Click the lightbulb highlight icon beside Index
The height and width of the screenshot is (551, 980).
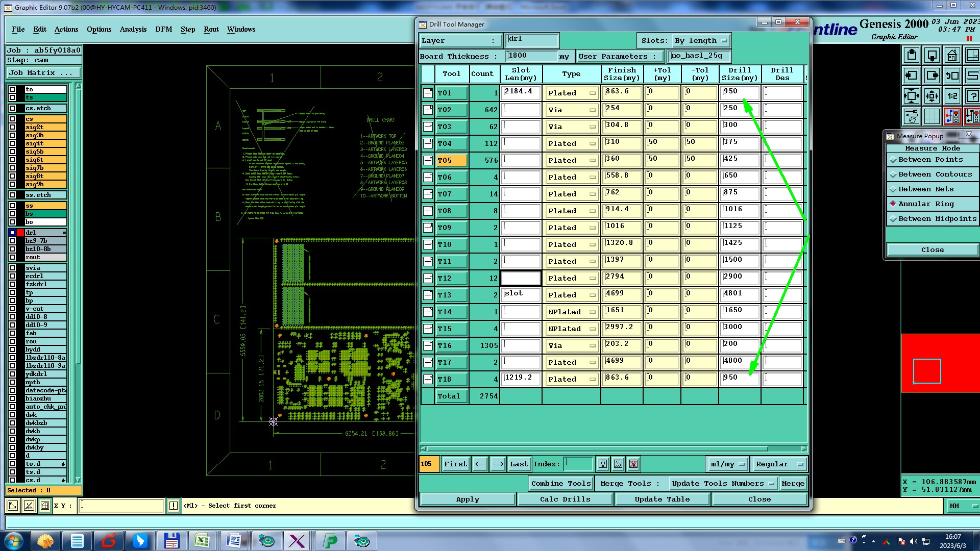pos(602,464)
